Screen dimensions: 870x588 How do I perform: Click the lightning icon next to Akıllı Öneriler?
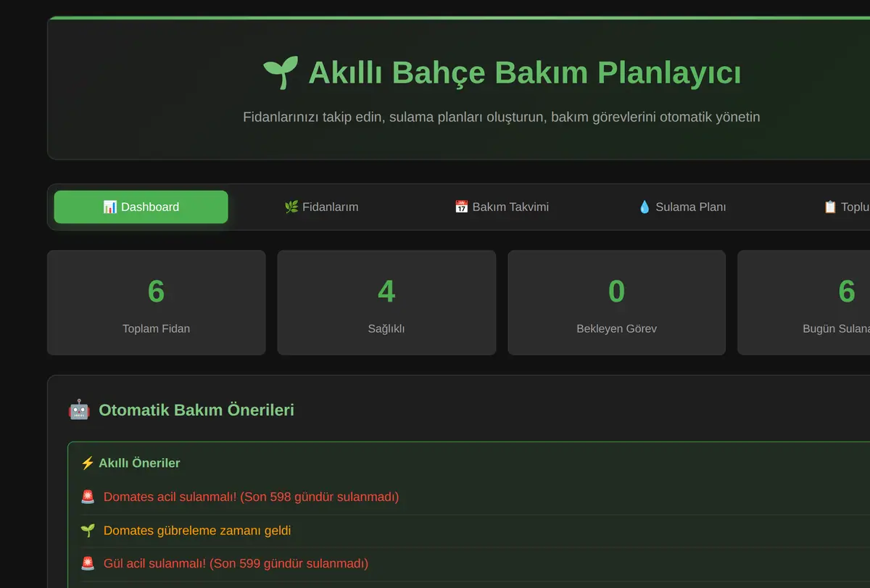(87, 463)
